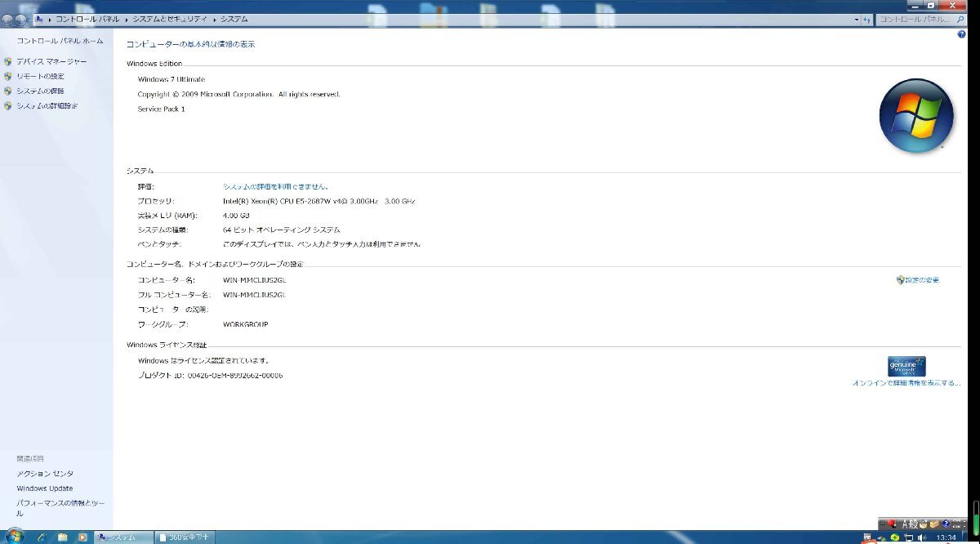Screen dimensions: 980x544
Task: Click the System and Security breadcrumb segment
Action: coord(169,18)
